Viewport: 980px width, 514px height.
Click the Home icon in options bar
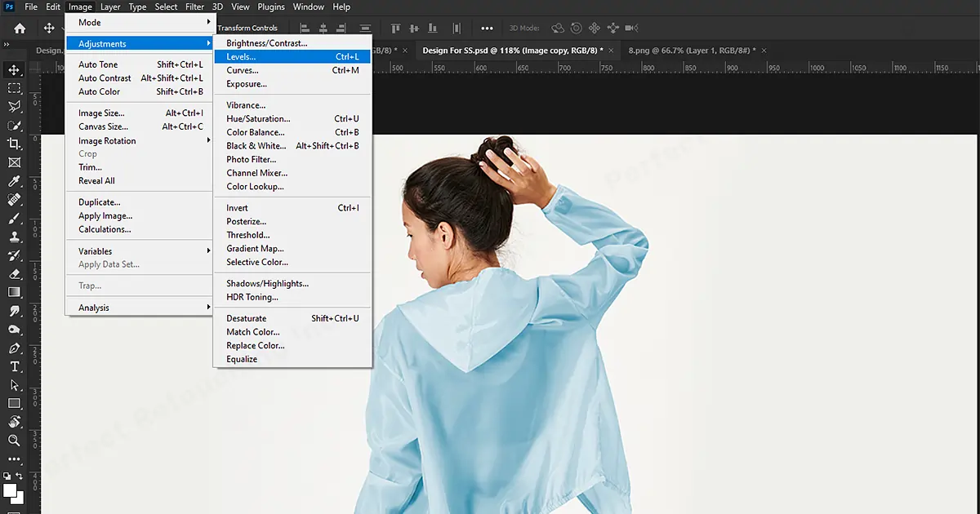(x=20, y=28)
